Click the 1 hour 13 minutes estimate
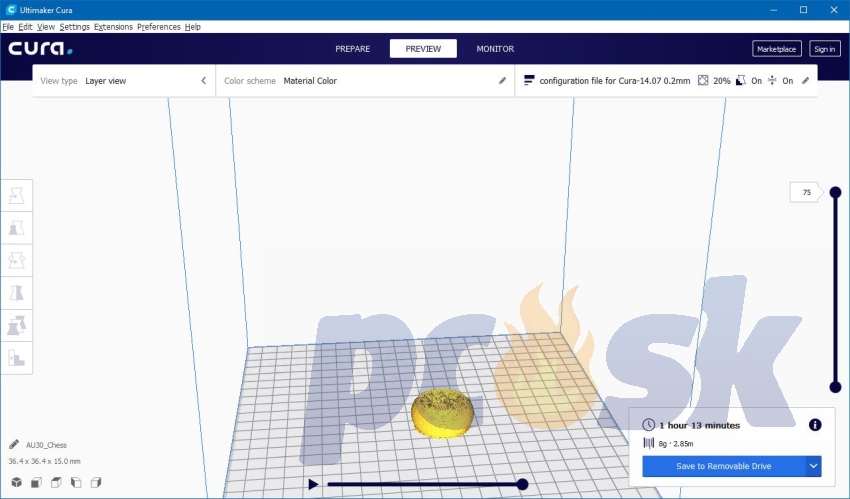Screen dimensions: 850x499 click(699, 425)
